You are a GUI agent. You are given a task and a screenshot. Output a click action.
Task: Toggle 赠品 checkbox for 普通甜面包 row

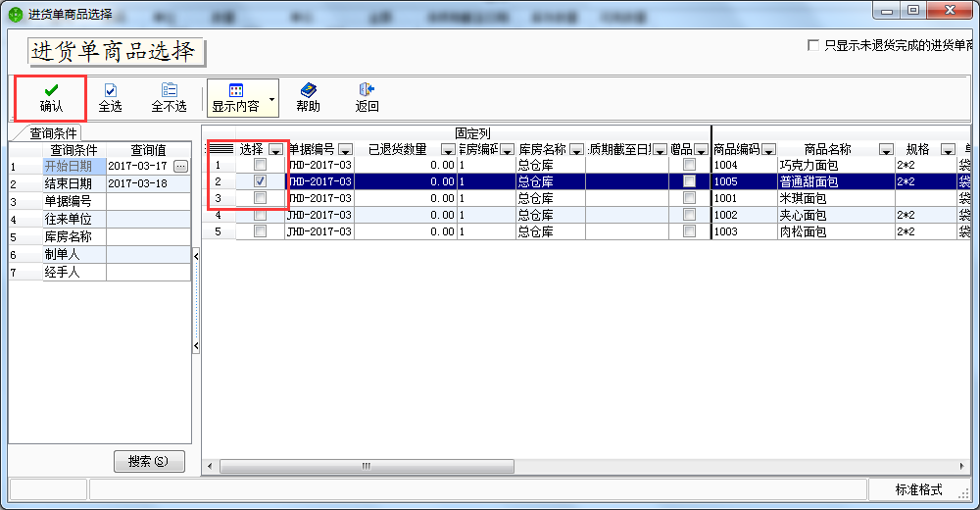tap(689, 181)
